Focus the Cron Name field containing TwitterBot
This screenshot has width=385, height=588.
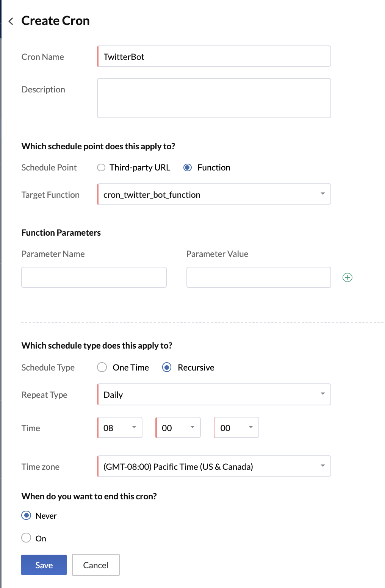tap(214, 56)
